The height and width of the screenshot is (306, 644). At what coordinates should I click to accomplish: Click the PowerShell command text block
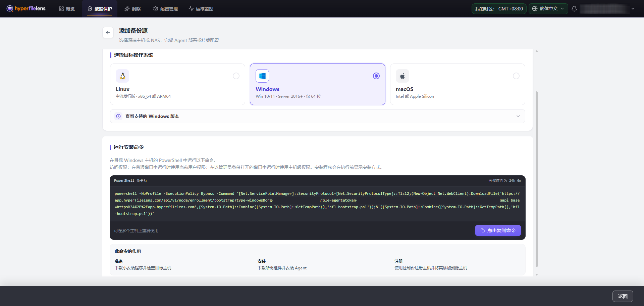(x=317, y=204)
